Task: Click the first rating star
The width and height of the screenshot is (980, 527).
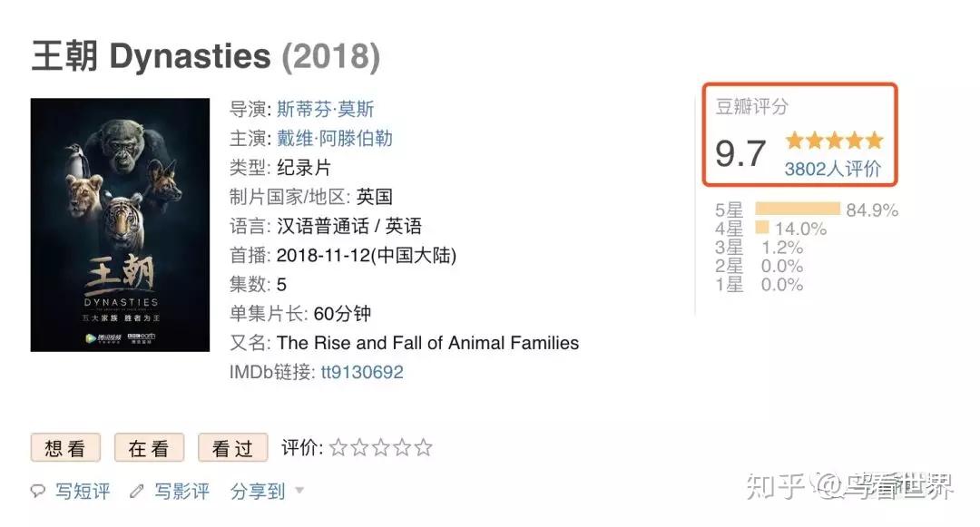Action: 338,447
